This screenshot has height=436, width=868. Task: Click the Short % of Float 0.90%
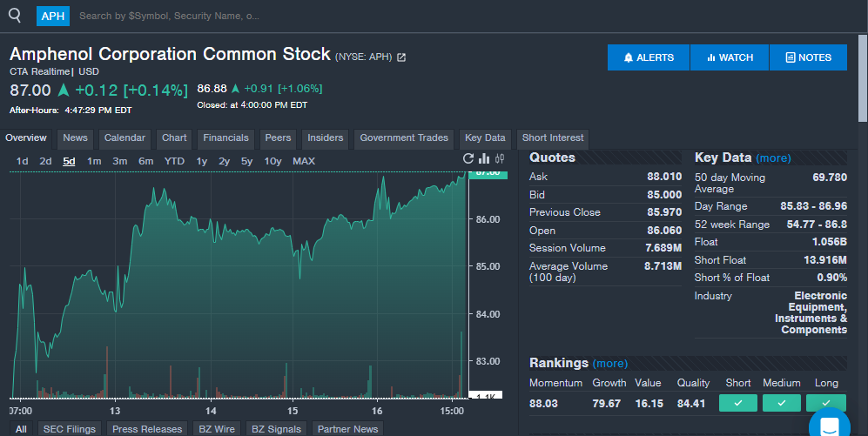832,278
